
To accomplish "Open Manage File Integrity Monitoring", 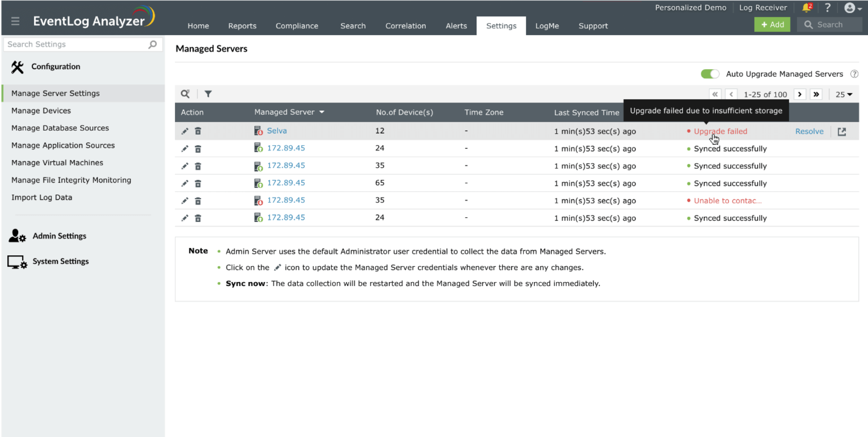I will click(x=71, y=180).
